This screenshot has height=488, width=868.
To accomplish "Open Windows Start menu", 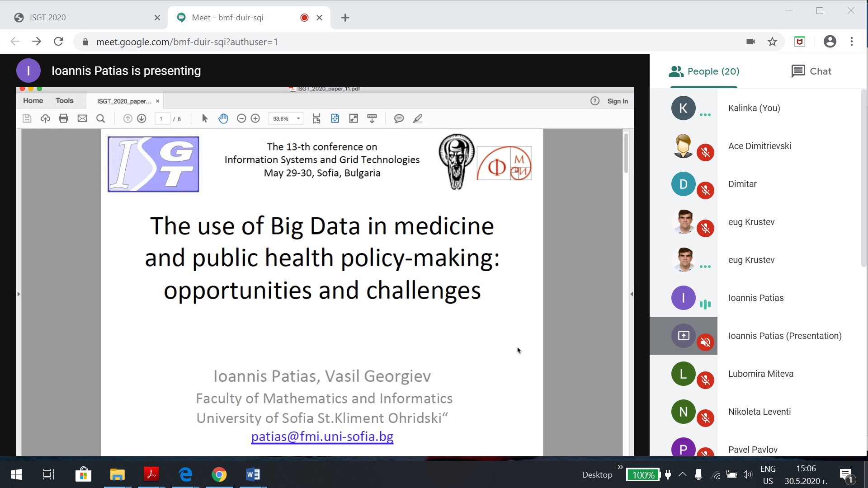I will [16, 474].
